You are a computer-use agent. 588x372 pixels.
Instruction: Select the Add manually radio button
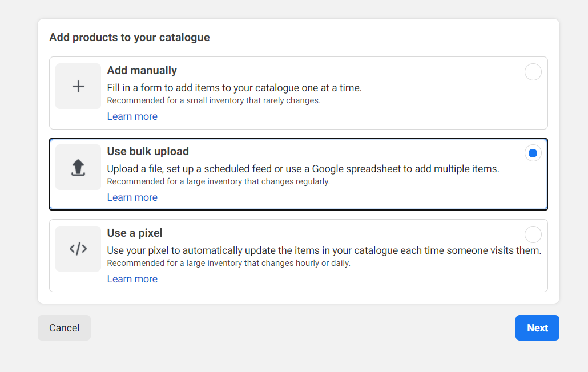click(533, 72)
